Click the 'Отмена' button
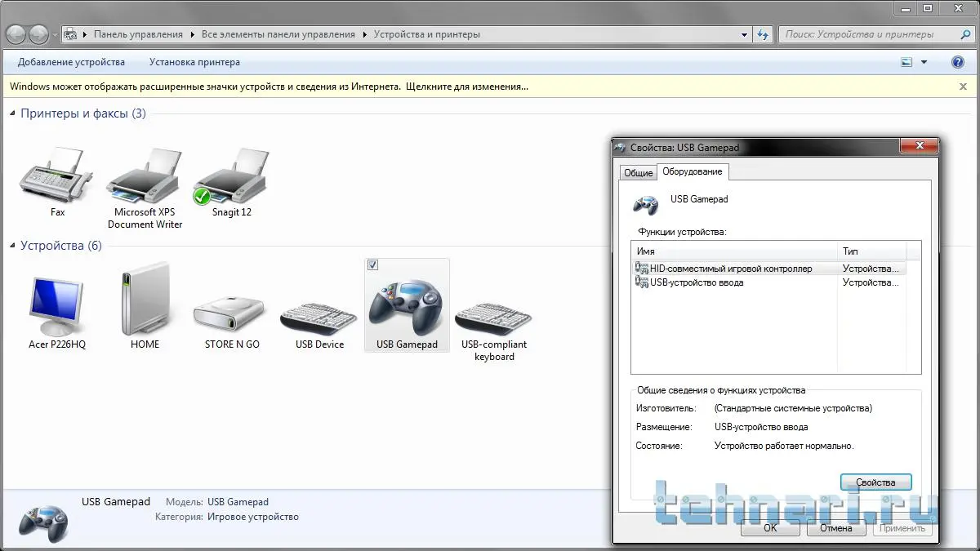Screen dimensions: 980x551 pyautogui.click(x=836, y=528)
